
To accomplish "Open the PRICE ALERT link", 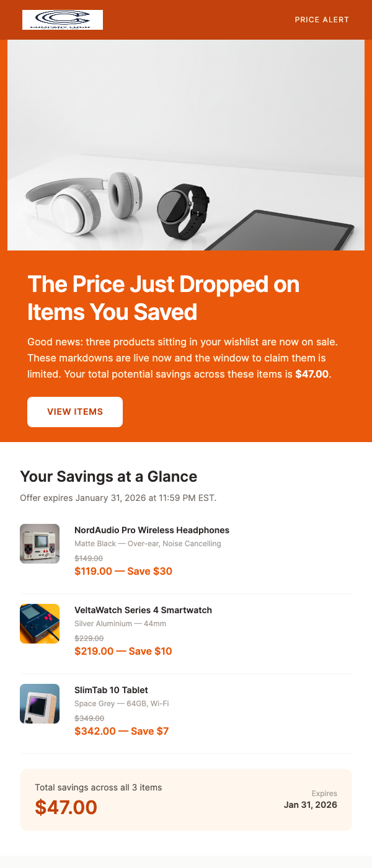I will [x=322, y=19].
